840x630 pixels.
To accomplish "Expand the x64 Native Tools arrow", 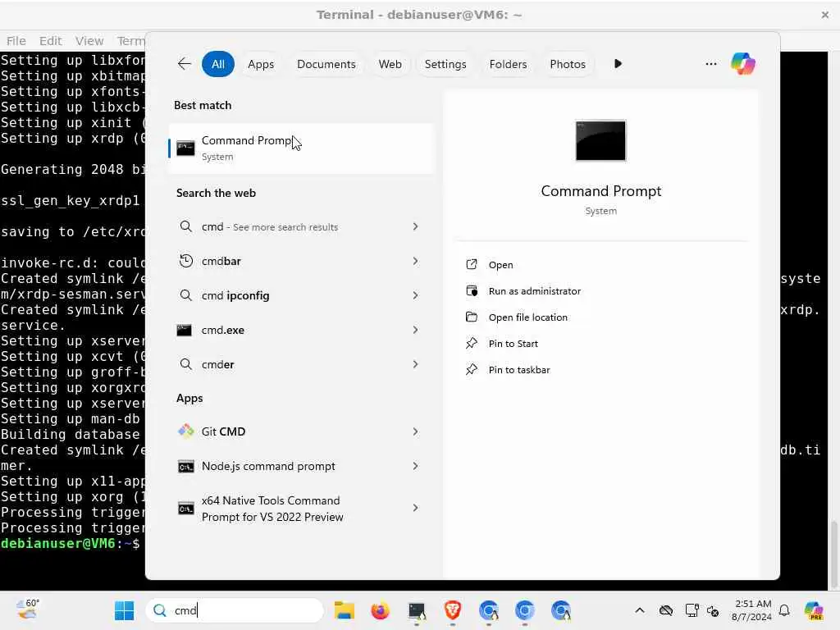I will (415, 508).
